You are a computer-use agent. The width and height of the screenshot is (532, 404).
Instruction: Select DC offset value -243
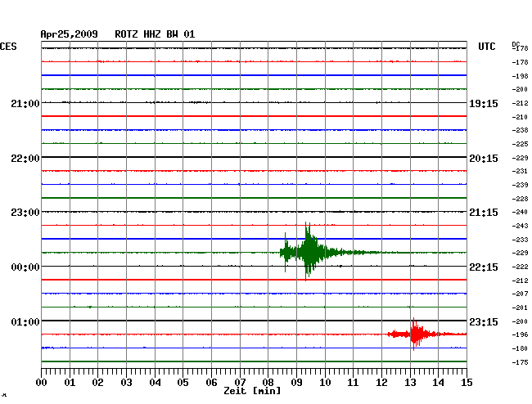520,226
